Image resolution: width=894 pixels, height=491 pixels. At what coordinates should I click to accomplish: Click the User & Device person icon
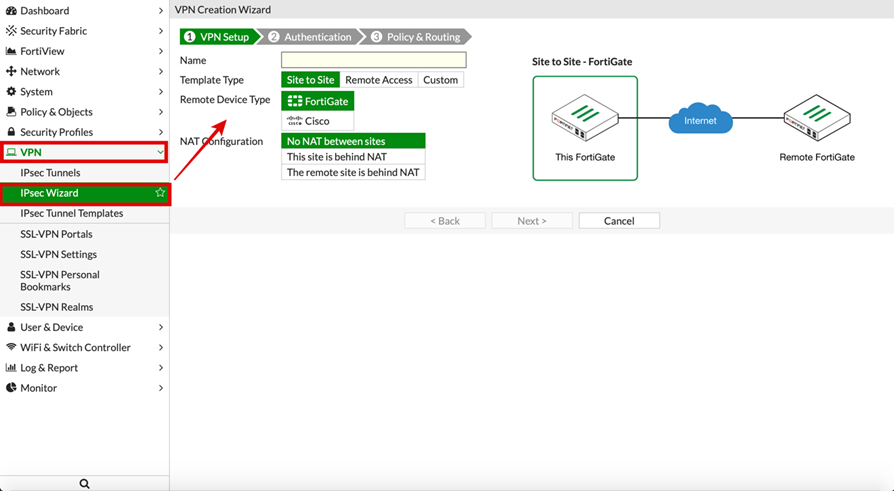coord(11,327)
